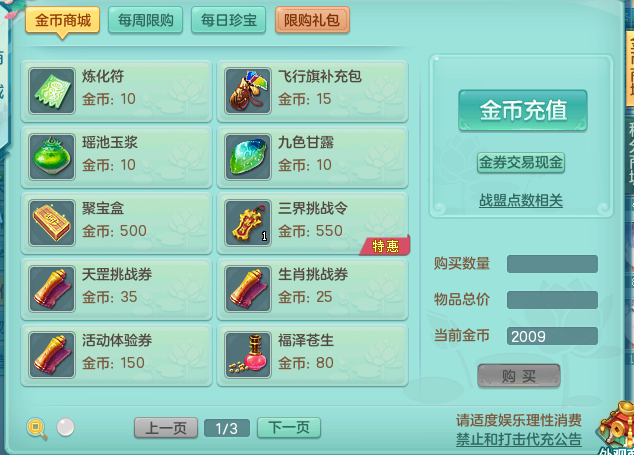Open the 每日珍宝 tab
Screen dimensions: 634x455
228,20
